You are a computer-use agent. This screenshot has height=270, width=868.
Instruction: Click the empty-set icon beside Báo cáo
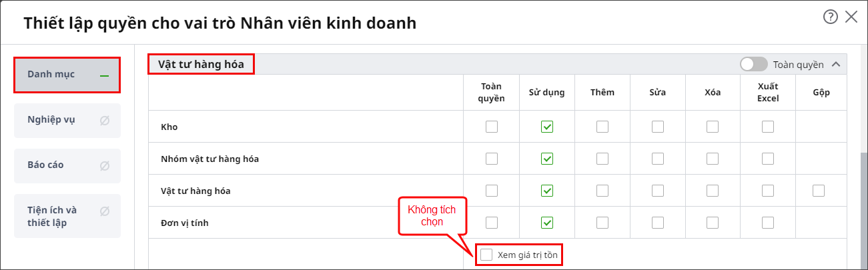[105, 166]
